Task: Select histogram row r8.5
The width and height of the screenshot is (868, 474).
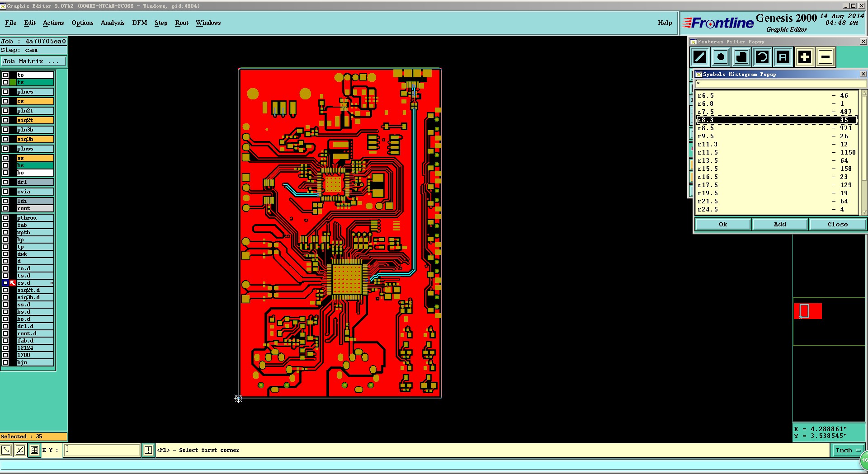Action: pyautogui.click(x=777, y=128)
